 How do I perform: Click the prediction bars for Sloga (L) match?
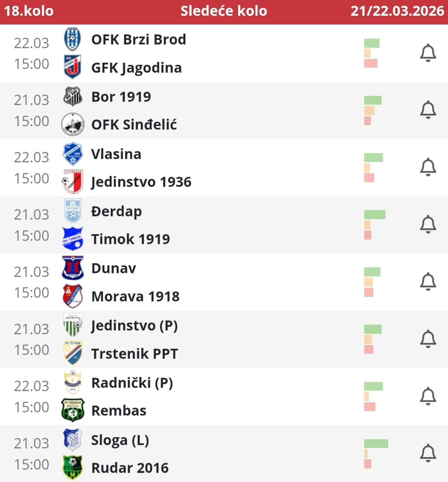pos(376,453)
